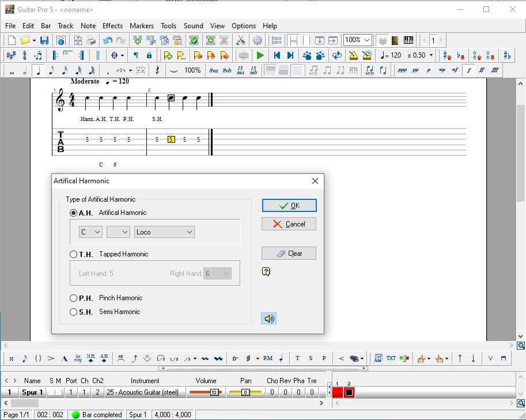
Task: Enable the S.H. Semi Harmonic option
Action: (x=73, y=312)
